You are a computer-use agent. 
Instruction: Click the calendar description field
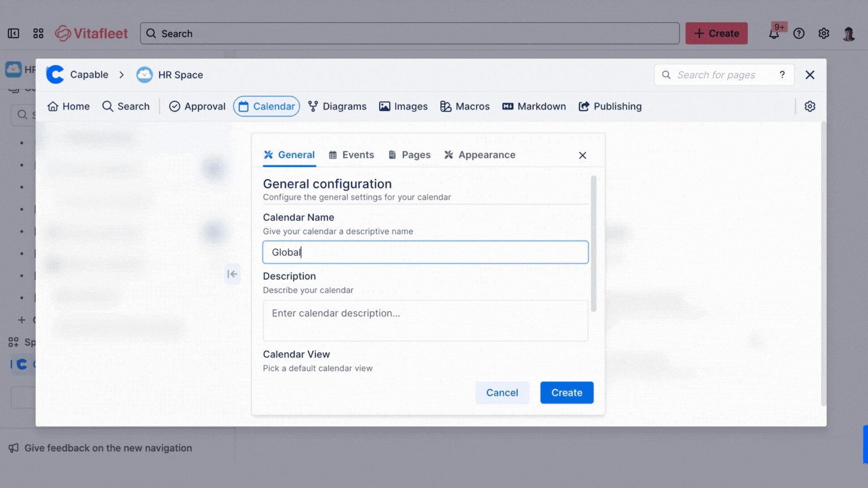[x=425, y=320]
